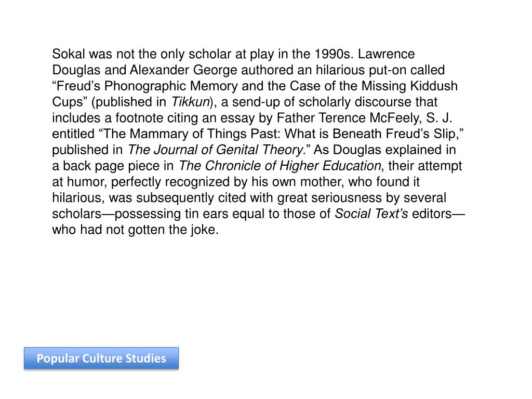Click the phrase Beneath Freud's Slip
Screen dimensions: 532x399
click(394, 134)
